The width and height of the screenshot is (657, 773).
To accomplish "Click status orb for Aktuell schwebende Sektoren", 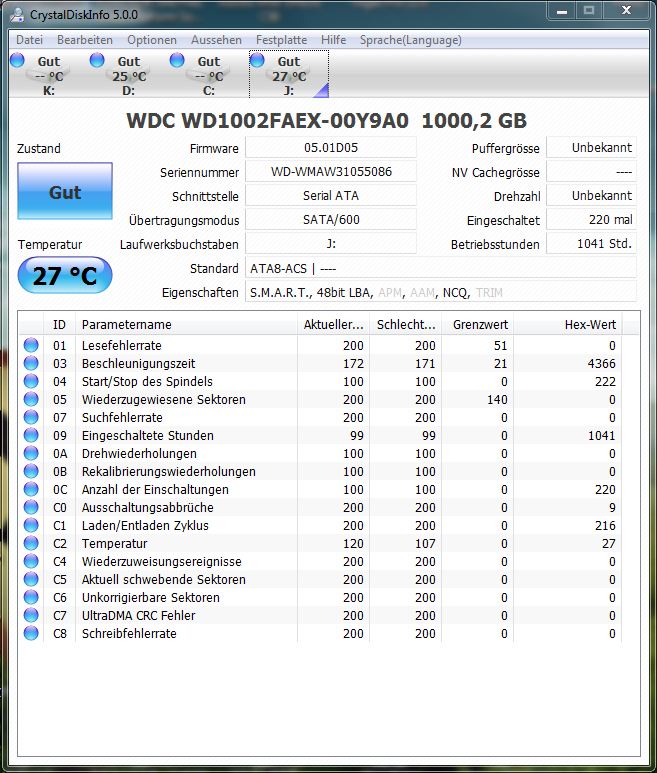I will point(31,579).
